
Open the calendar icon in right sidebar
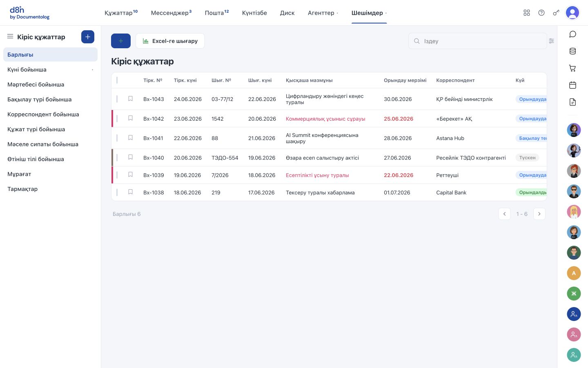573,85
